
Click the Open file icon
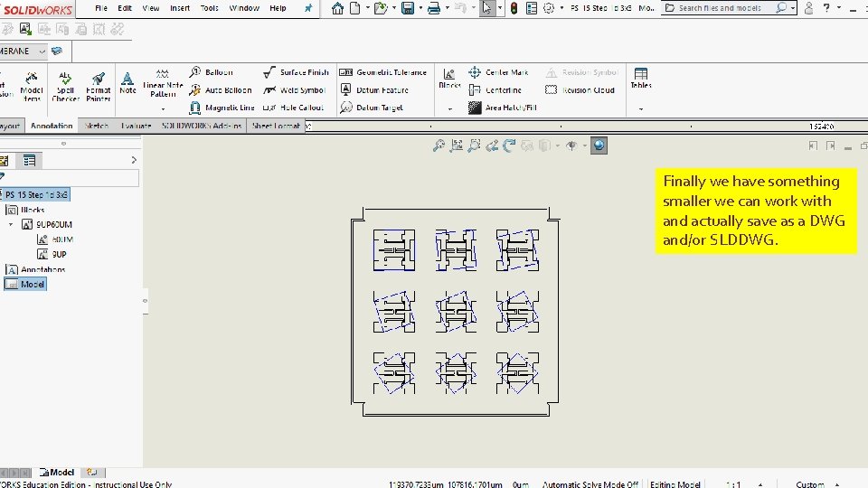tap(381, 8)
